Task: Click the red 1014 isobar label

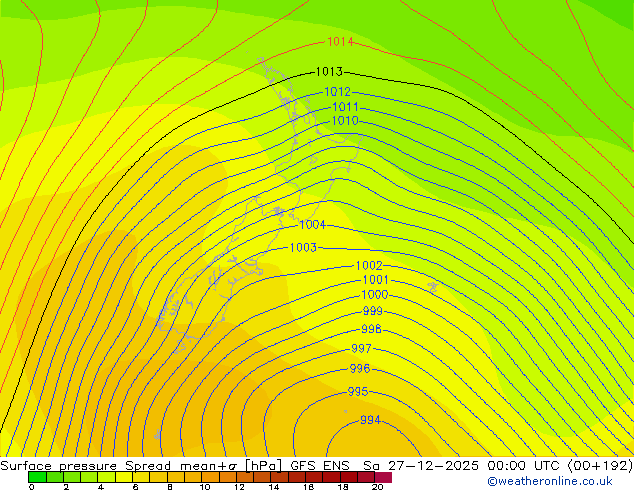Action: click(340, 42)
